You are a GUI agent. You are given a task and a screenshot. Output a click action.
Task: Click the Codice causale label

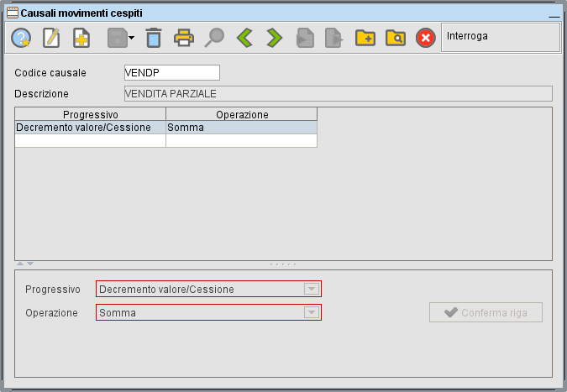point(50,73)
